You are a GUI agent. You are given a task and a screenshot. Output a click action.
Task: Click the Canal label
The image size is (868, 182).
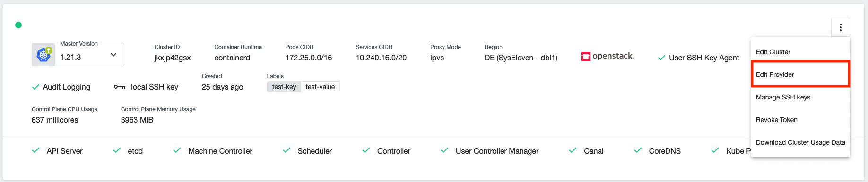pos(594,151)
